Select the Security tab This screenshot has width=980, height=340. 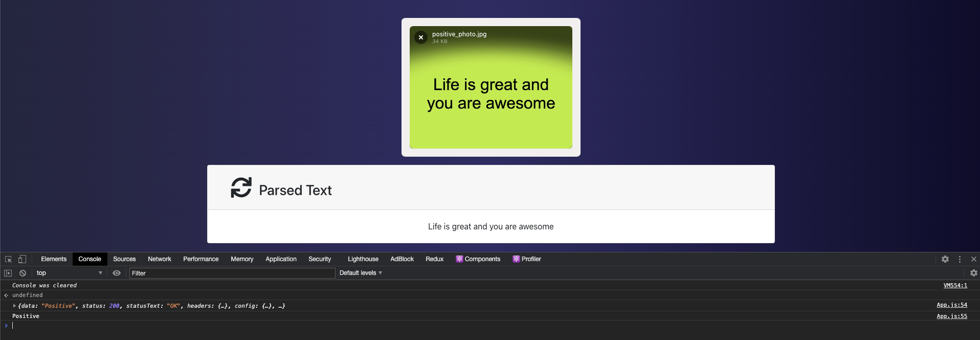[320, 259]
